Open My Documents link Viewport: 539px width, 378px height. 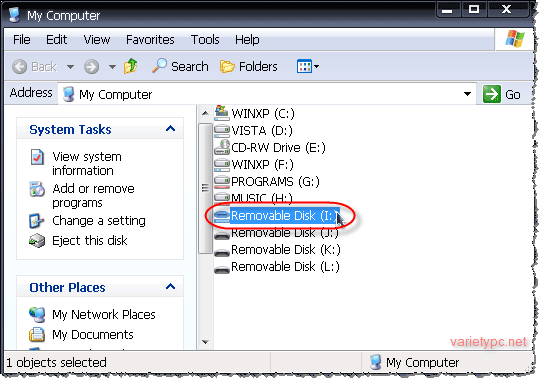93,335
